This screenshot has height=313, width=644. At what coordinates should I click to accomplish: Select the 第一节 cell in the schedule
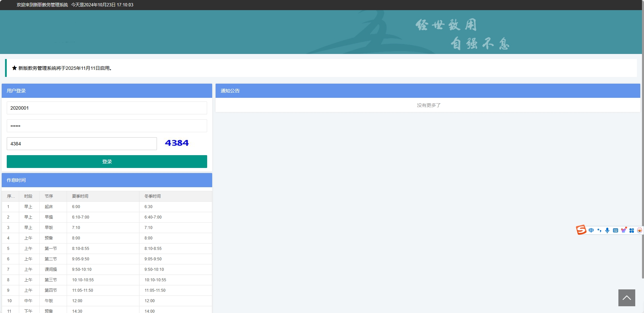click(53, 249)
